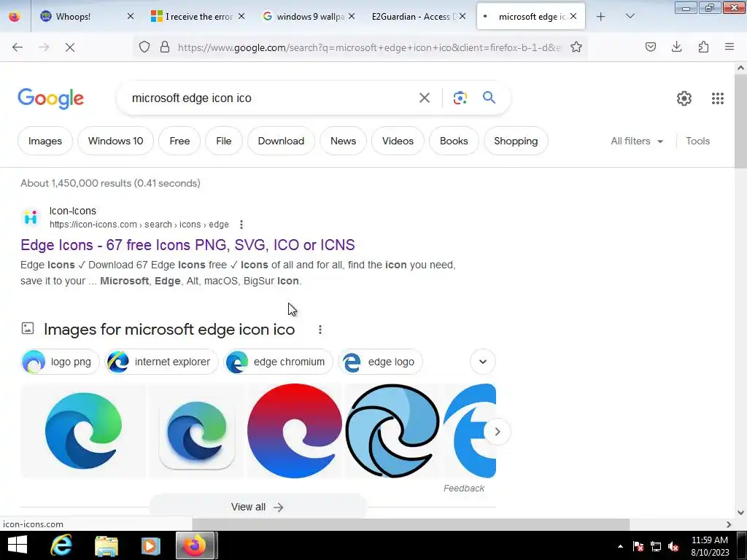The height and width of the screenshot is (560, 747).
Task: Open Edge Icons - 67 free Icons link
Action: [187, 245]
